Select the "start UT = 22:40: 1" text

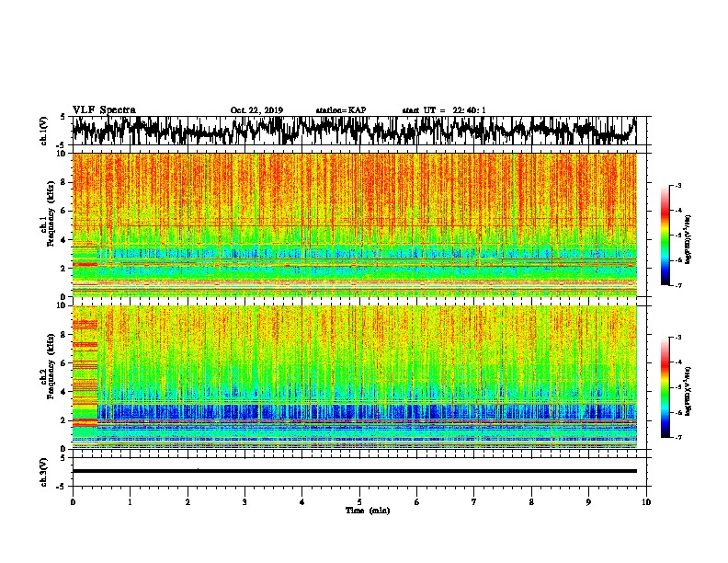tap(444, 110)
